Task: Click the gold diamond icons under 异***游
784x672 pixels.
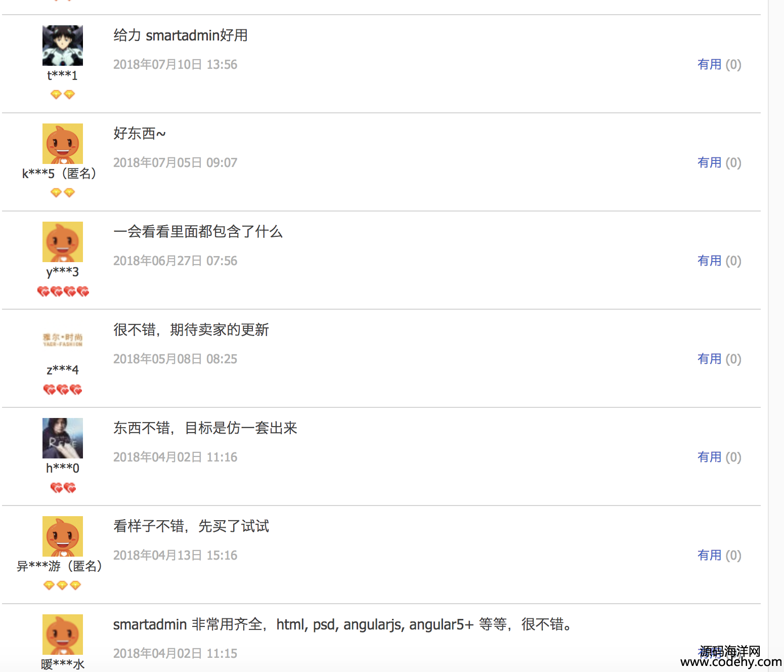Action: point(62,585)
